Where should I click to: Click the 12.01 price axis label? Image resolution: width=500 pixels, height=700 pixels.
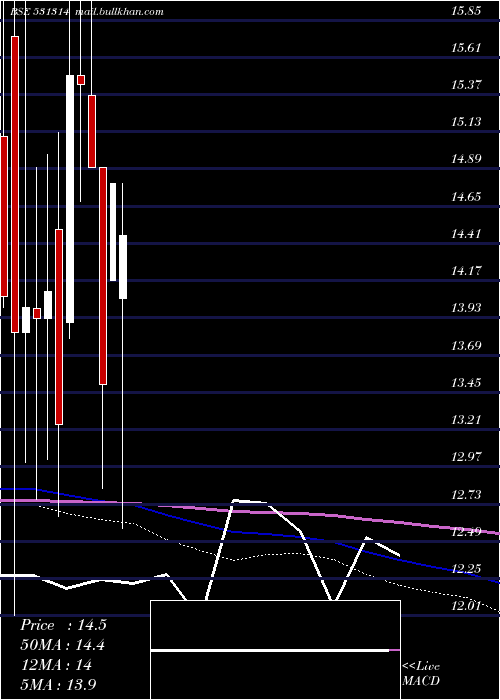(466, 606)
